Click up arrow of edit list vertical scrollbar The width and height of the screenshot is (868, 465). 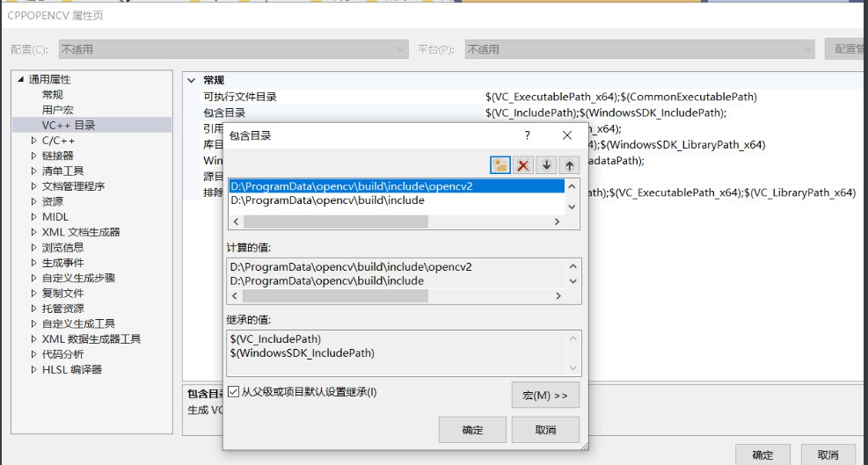(572, 186)
